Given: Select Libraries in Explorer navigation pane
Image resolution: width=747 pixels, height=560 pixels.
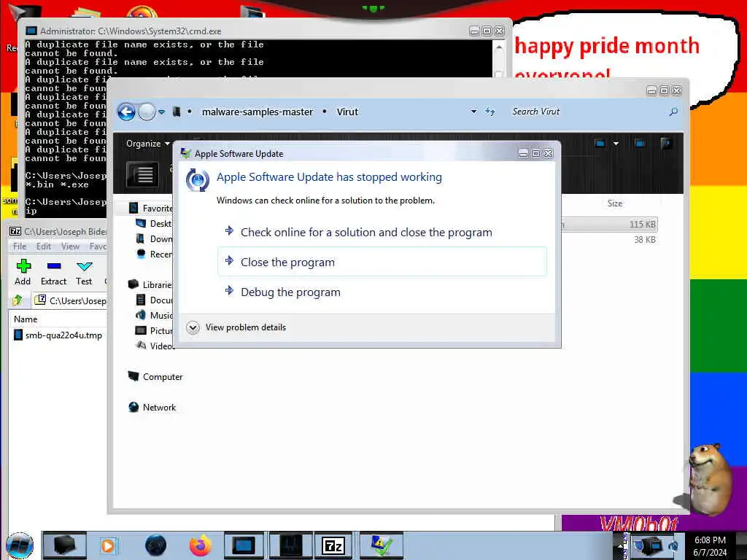Looking at the screenshot, I should click(150, 285).
